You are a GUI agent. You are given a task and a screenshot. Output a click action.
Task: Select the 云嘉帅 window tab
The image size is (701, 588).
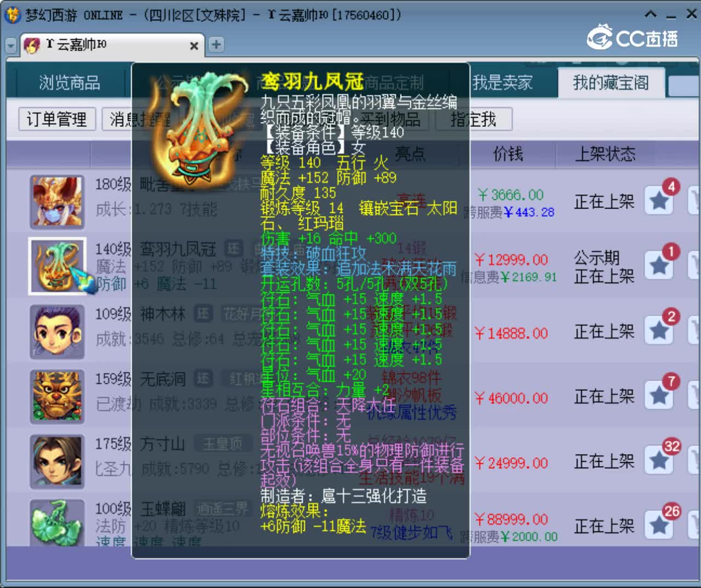click(112, 45)
